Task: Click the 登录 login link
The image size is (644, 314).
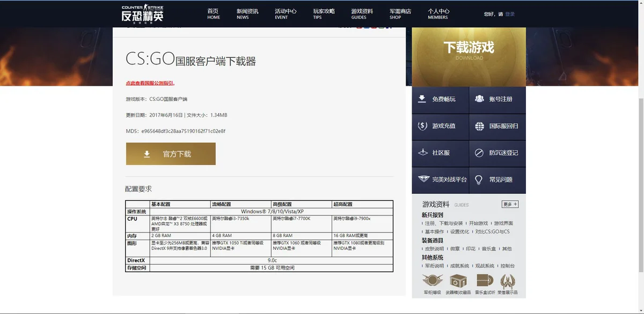Action: point(510,14)
